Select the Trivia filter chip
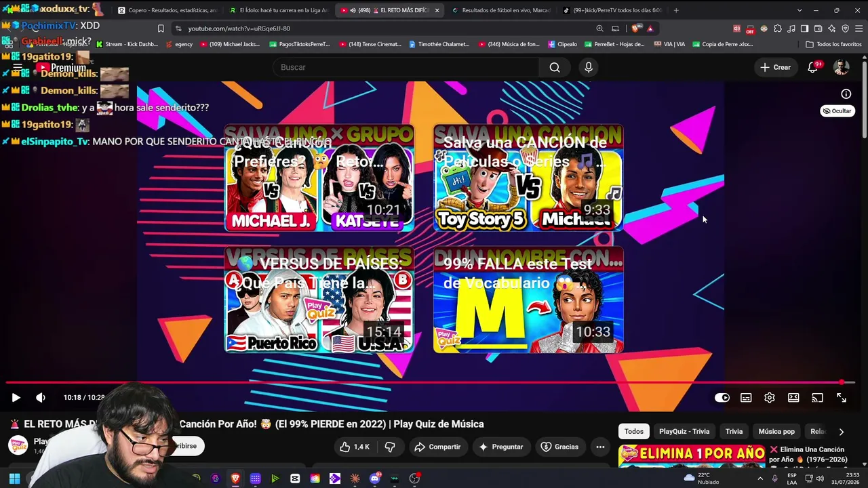 [734, 431]
